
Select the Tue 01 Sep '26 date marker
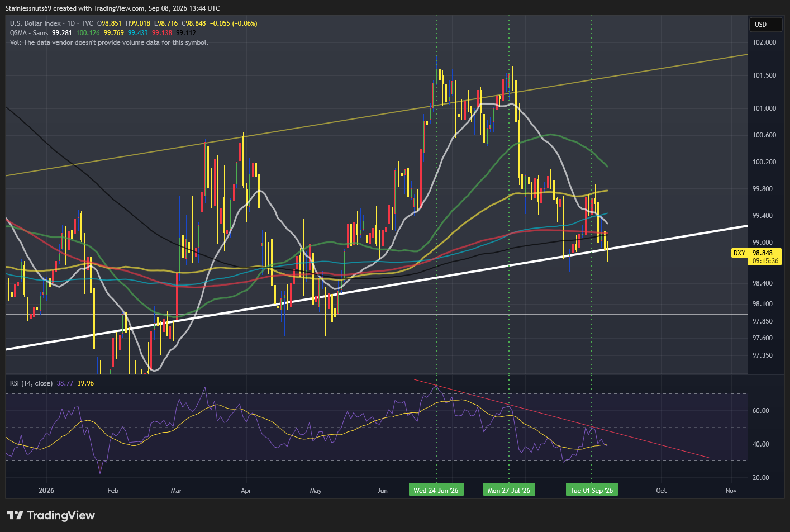(x=592, y=491)
